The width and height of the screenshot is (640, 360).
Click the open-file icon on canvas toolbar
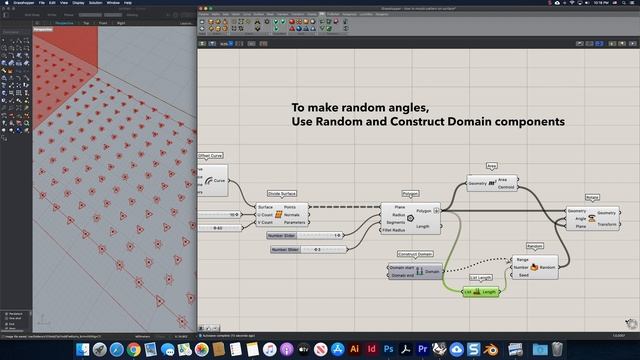(202, 43)
